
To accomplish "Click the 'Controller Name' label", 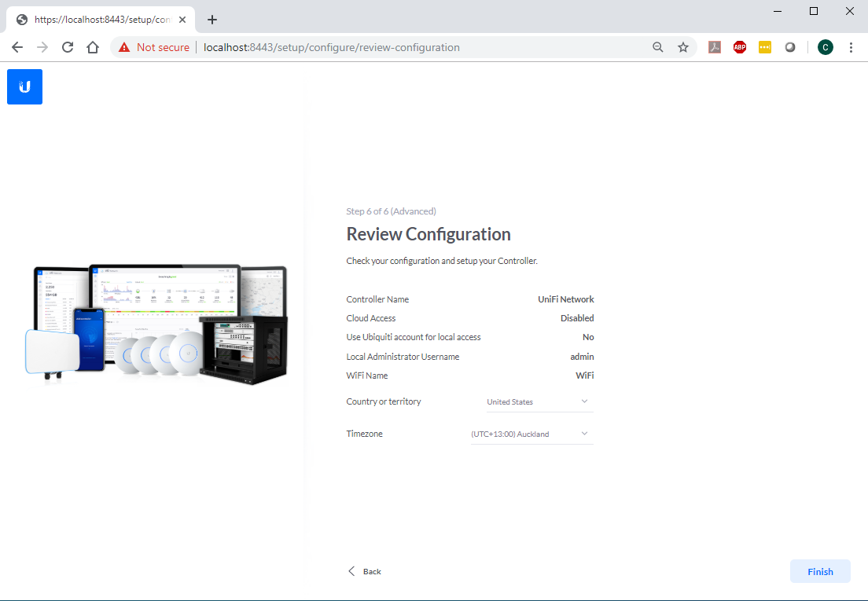I will click(377, 299).
